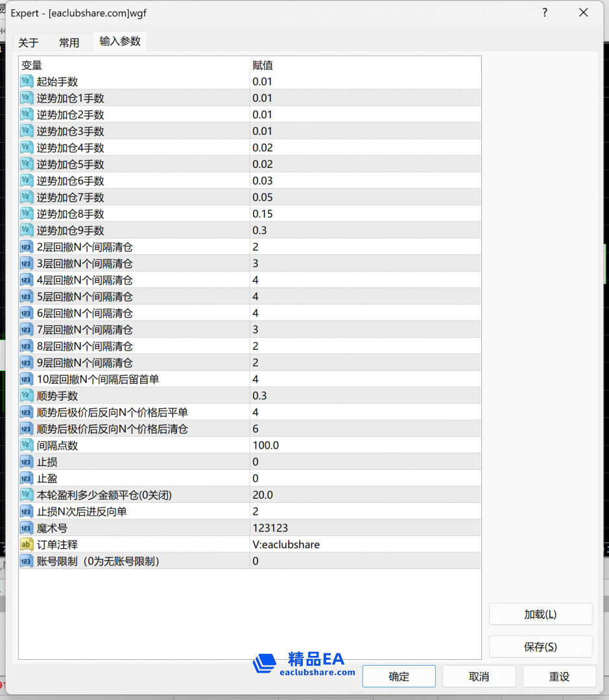Click the 123 icon beside 止损

[26, 461]
